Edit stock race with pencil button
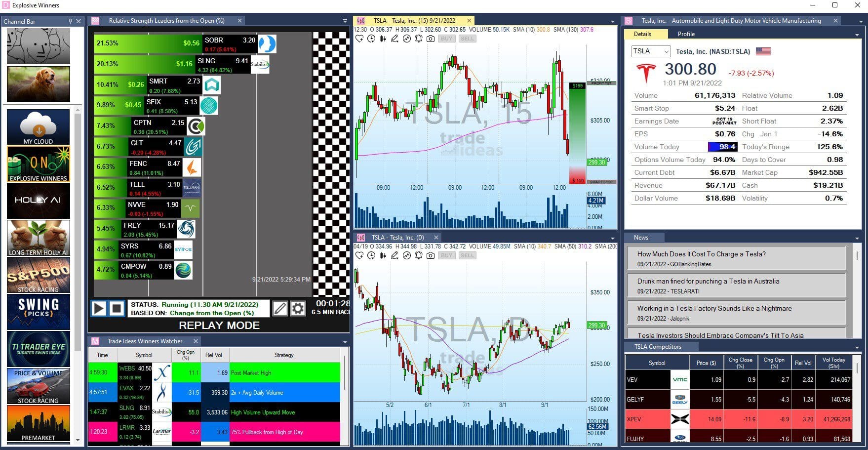The image size is (868, 450). (280, 309)
